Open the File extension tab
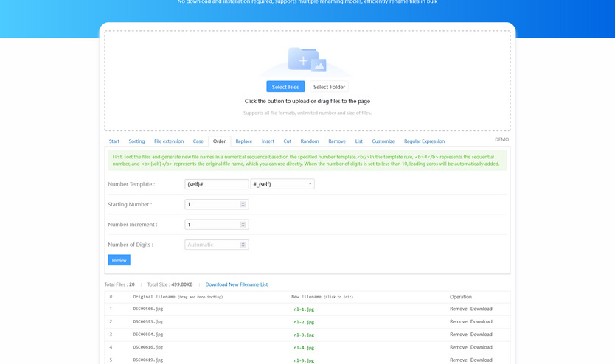 coord(169,141)
